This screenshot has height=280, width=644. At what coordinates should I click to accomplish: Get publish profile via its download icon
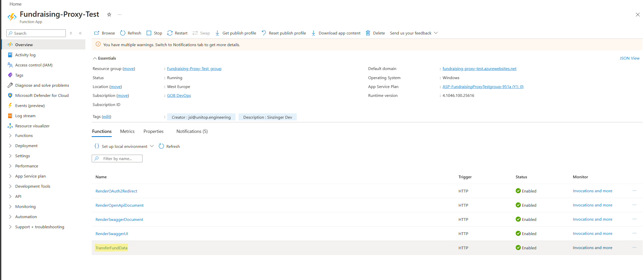217,33
